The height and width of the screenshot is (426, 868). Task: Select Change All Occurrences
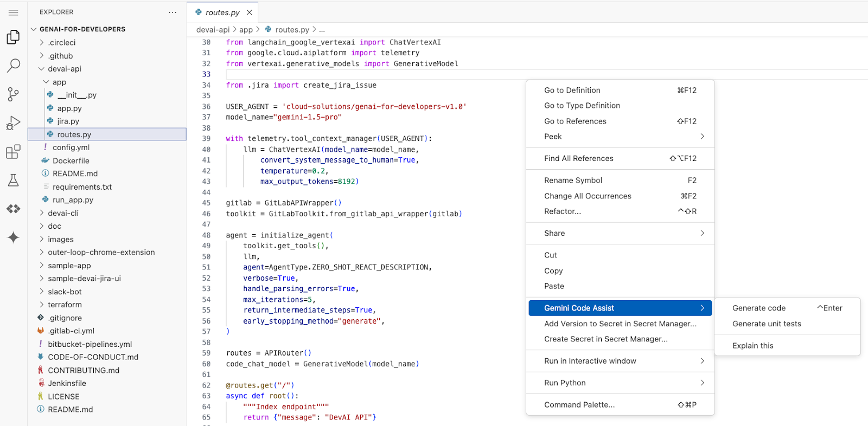click(x=620, y=196)
